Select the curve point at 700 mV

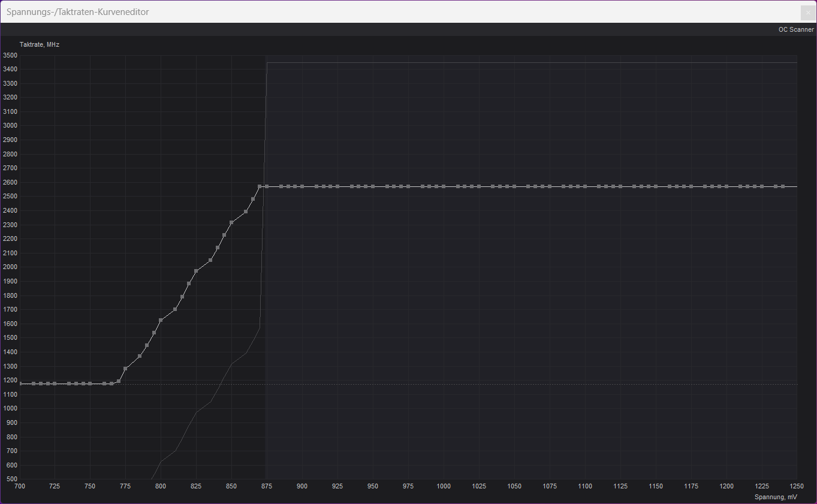point(20,384)
